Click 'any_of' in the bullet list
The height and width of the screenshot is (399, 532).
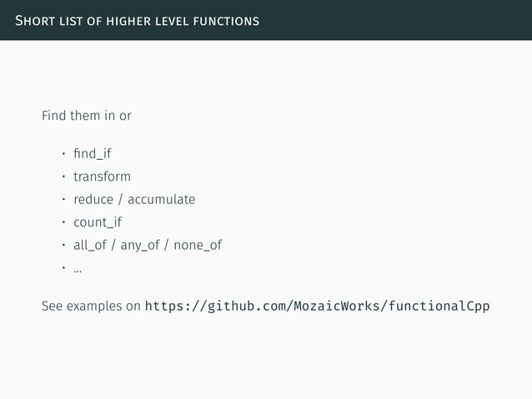(x=140, y=245)
